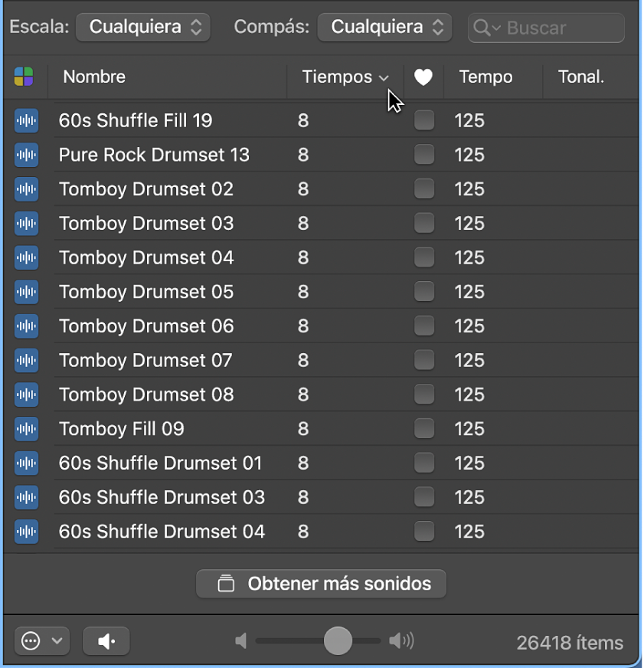Image resolution: width=644 pixels, height=668 pixels.
Task: Open the Escala pop-up menu
Action: click(x=143, y=28)
